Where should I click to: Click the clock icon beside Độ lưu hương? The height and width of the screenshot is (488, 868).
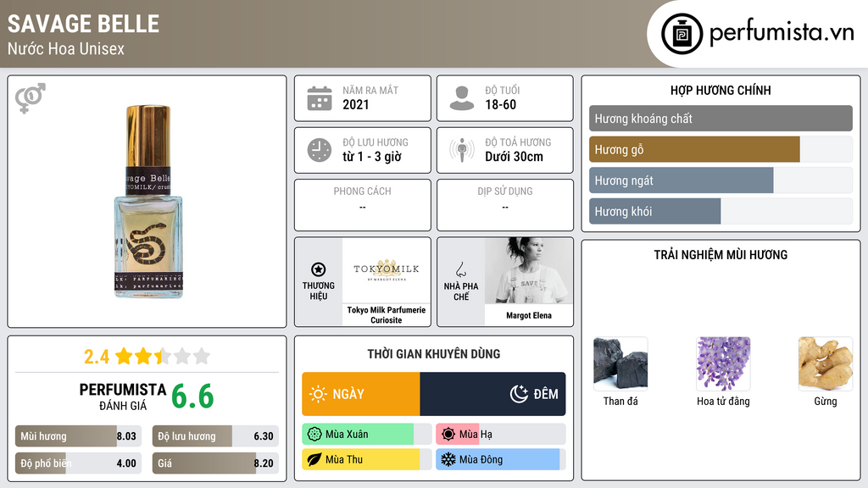320,150
